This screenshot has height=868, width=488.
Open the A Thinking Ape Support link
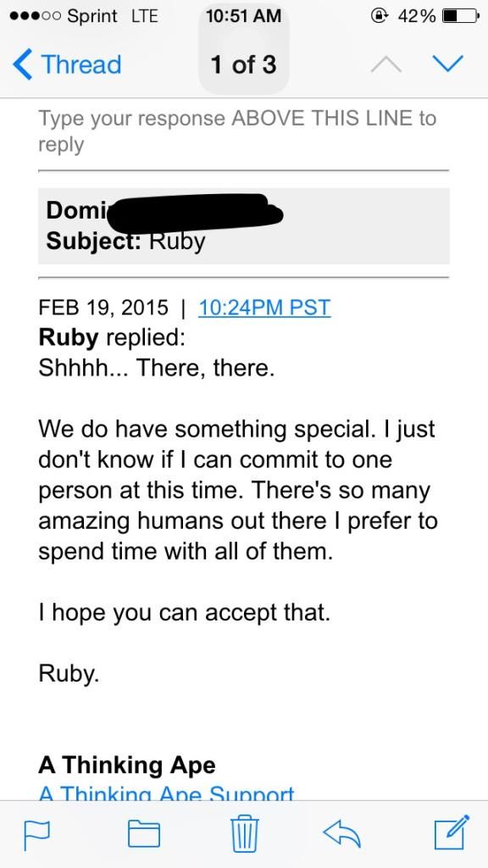click(x=166, y=793)
